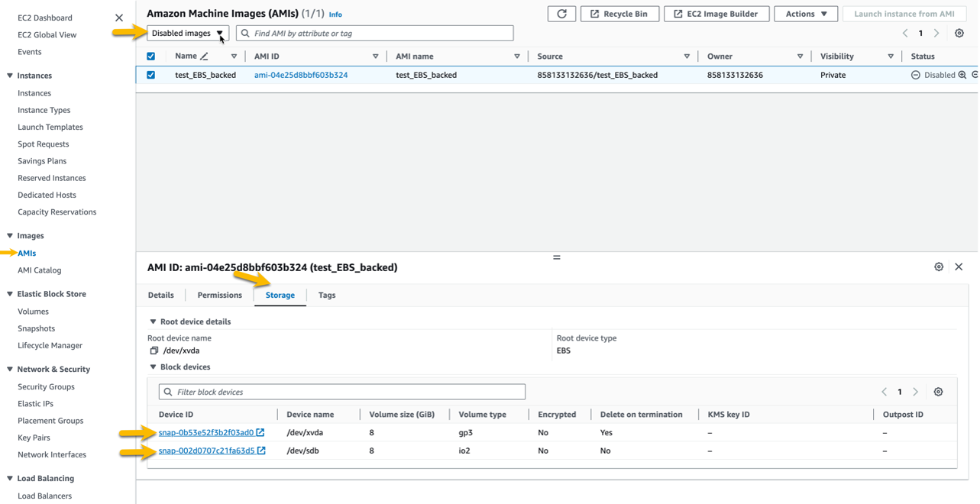980x504 pixels.
Task: Uncheck the select-all AMIs checkbox
Action: [x=150, y=56]
